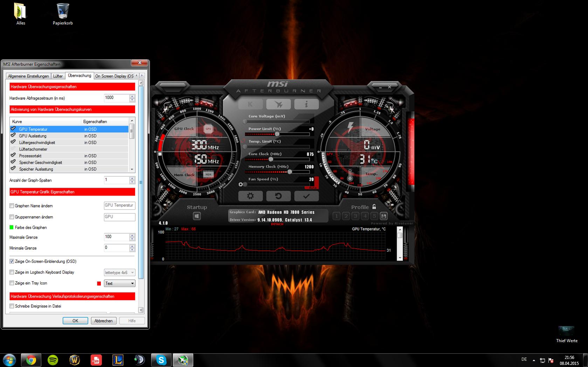Viewport: 588px width, 367px height.
Task: Select the Überwachung tab
Action: pyautogui.click(x=79, y=76)
